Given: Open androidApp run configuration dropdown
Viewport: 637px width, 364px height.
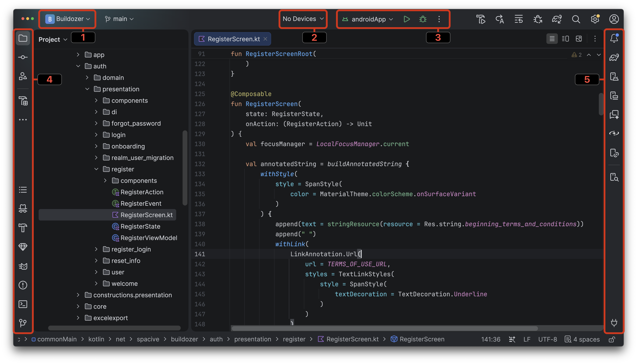Looking at the screenshot, I should coord(367,19).
